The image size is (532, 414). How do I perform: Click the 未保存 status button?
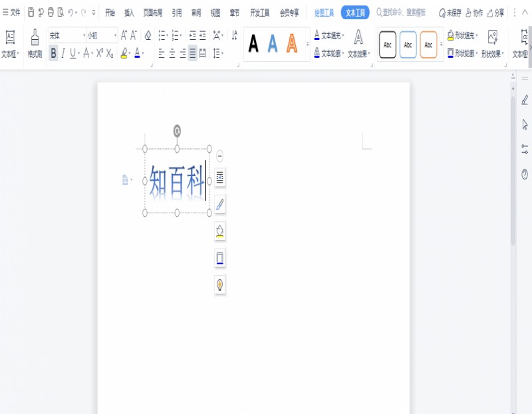click(x=450, y=13)
